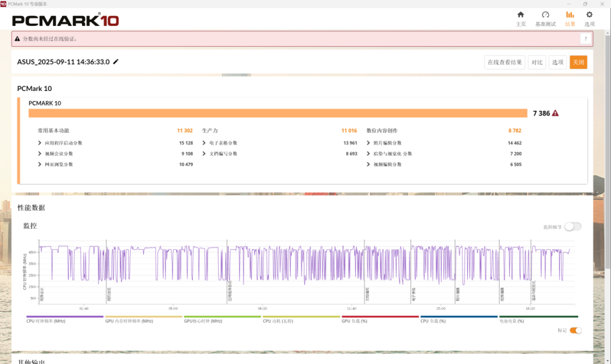Image resolution: width=611 pixels, height=364 pixels.
Task: Click the 对比 compare button
Action: pyautogui.click(x=537, y=62)
